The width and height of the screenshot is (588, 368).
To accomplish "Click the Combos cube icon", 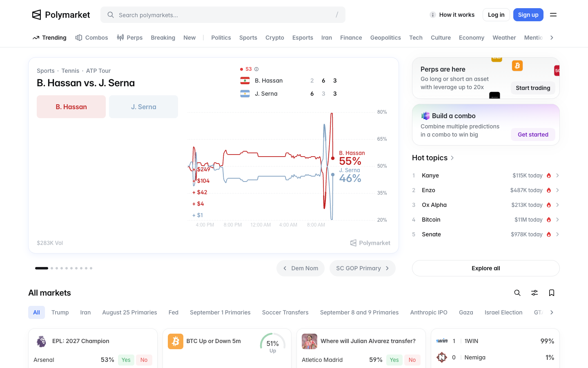I will (79, 38).
